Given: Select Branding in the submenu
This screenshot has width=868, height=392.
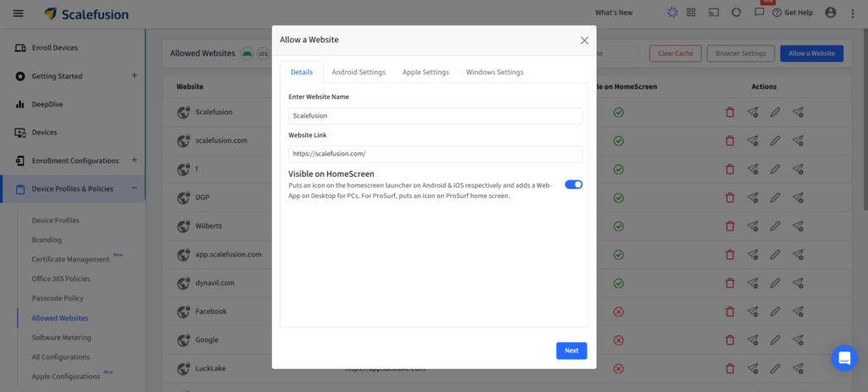Looking at the screenshot, I should click(47, 240).
